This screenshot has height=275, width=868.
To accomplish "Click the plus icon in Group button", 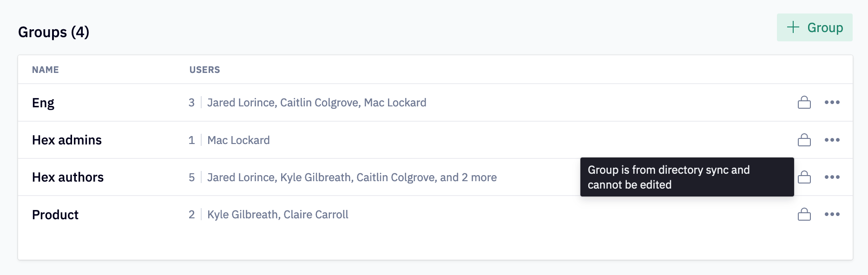I will 793,27.
